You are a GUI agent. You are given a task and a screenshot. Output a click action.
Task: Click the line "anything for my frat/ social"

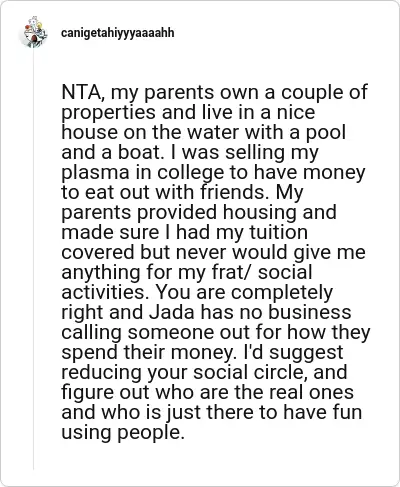(x=187, y=273)
